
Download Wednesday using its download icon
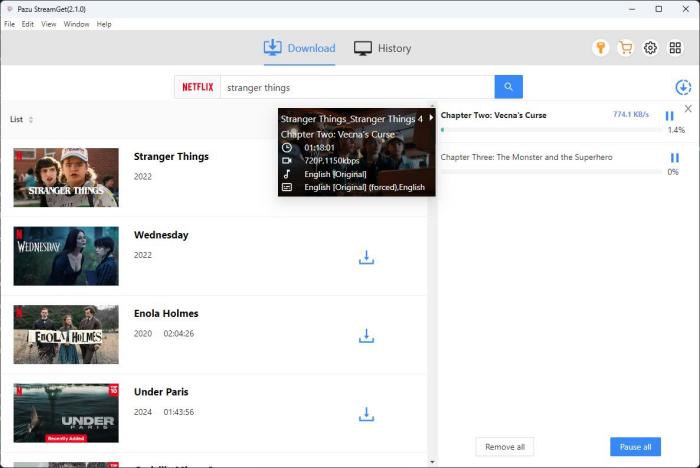[x=366, y=257]
